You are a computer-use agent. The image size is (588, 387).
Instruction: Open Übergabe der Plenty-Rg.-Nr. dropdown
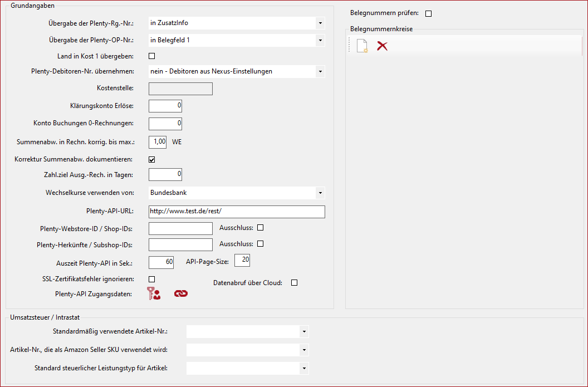point(320,23)
